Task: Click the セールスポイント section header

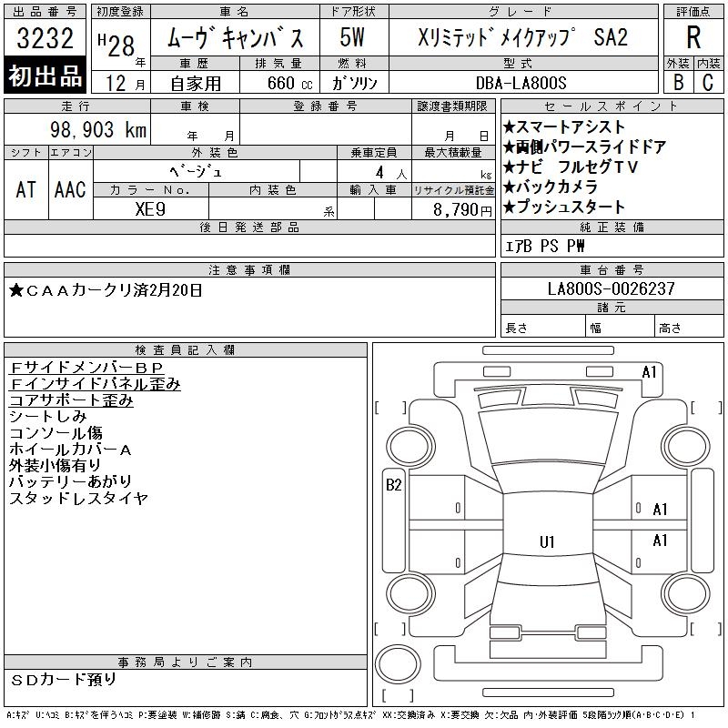Action: [612, 106]
